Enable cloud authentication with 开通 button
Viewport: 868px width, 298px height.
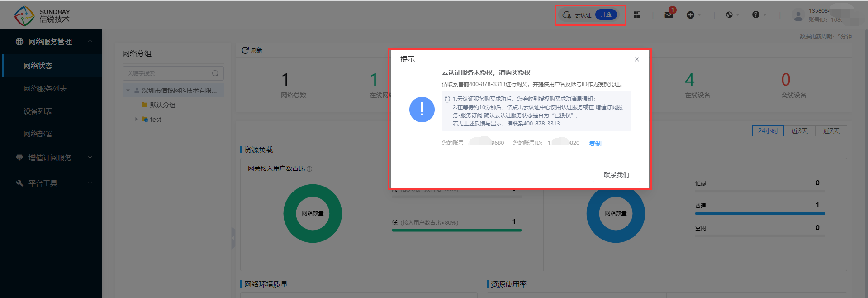point(606,14)
